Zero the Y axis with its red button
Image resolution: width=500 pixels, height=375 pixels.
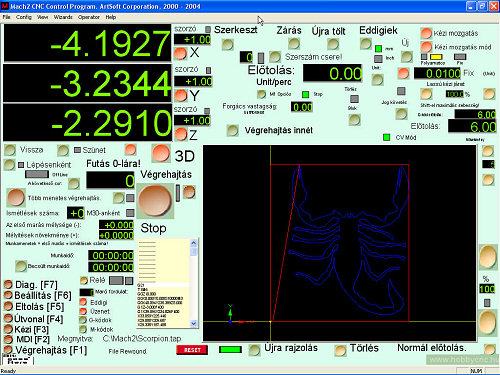pyautogui.click(x=181, y=96)
